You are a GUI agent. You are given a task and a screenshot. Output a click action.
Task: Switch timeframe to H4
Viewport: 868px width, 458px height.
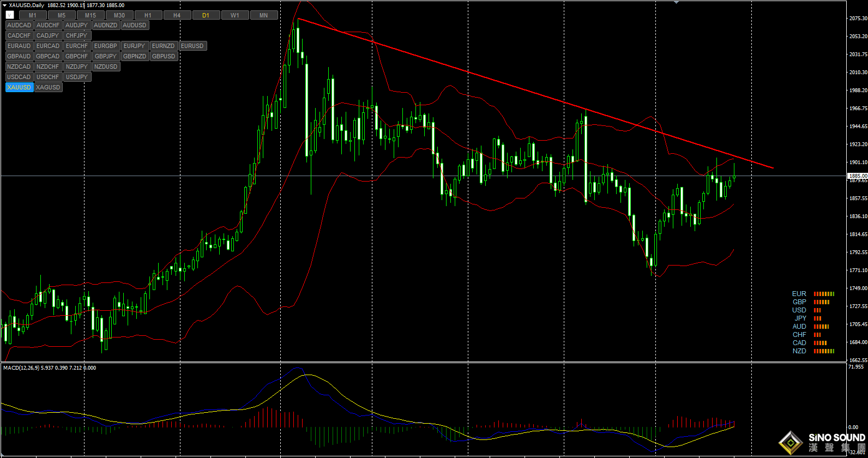(177, 15)
